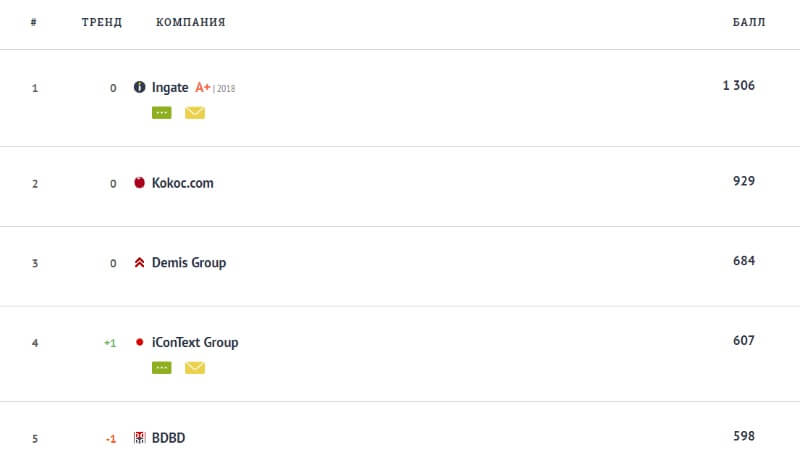
Task: Click the КОМПАНИЯ column header
Action: click(191, 23)
